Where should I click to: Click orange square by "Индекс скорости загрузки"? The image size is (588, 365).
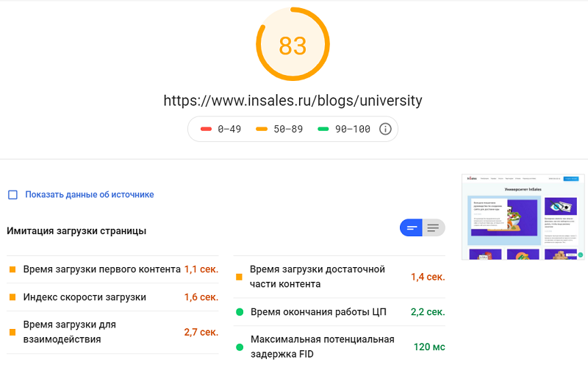click(x=12, y=297)
